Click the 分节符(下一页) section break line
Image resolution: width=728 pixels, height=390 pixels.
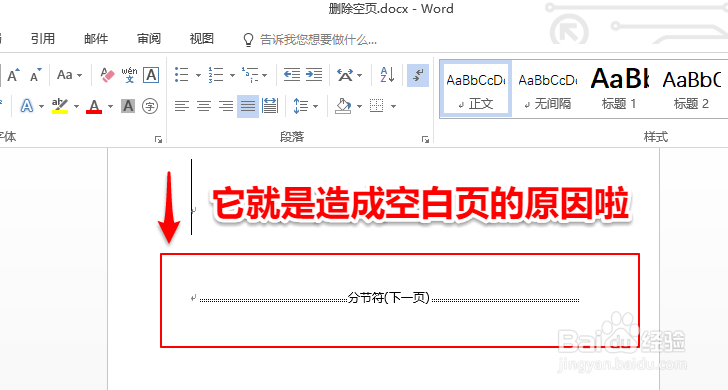[389, 298]
